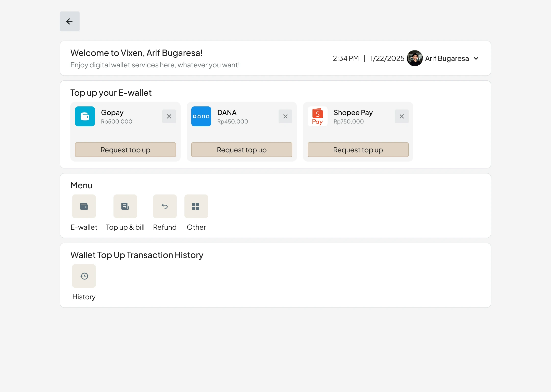Request top up for Gopay

[x=125, y=150]
